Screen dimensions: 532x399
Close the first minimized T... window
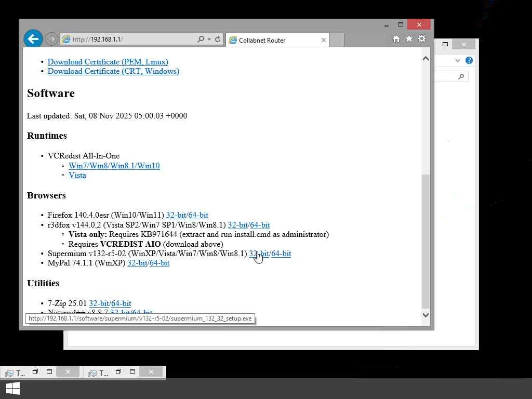pos(68,371)
